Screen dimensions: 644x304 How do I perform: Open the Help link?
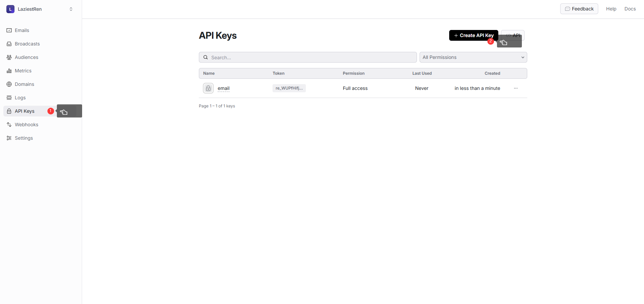point(611,9)
